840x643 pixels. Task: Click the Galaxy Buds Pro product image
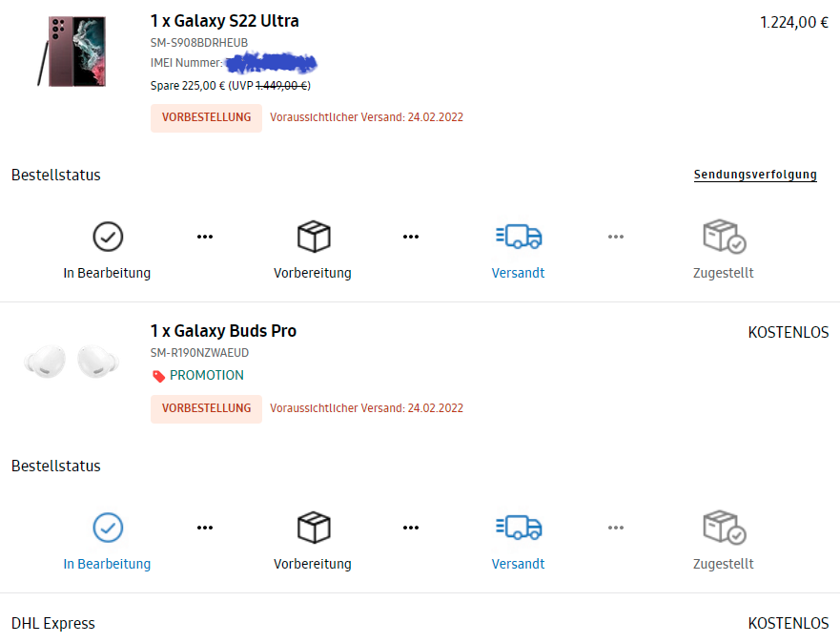(72, 362)
